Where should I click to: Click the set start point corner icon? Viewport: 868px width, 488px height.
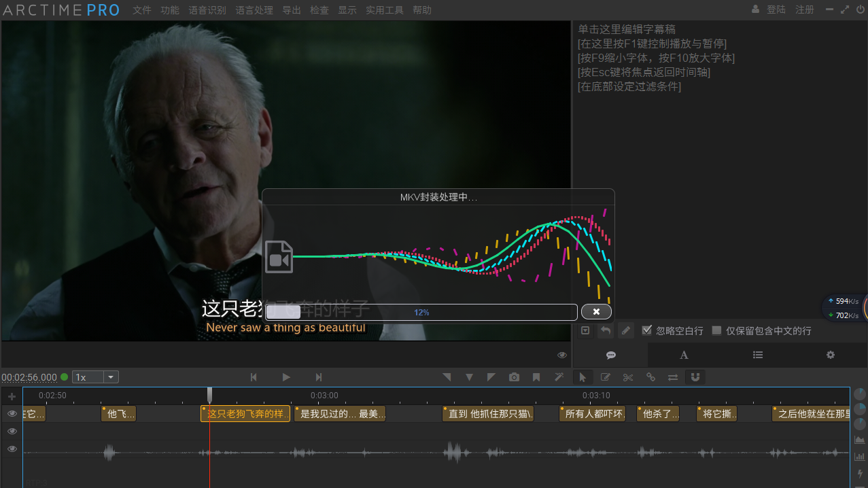(x=447, y=377)
